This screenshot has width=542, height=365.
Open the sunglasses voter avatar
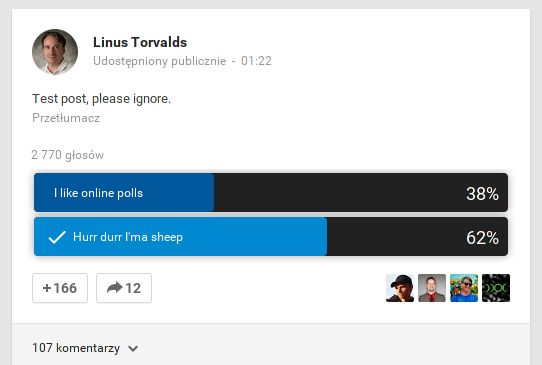click(464, 288)
